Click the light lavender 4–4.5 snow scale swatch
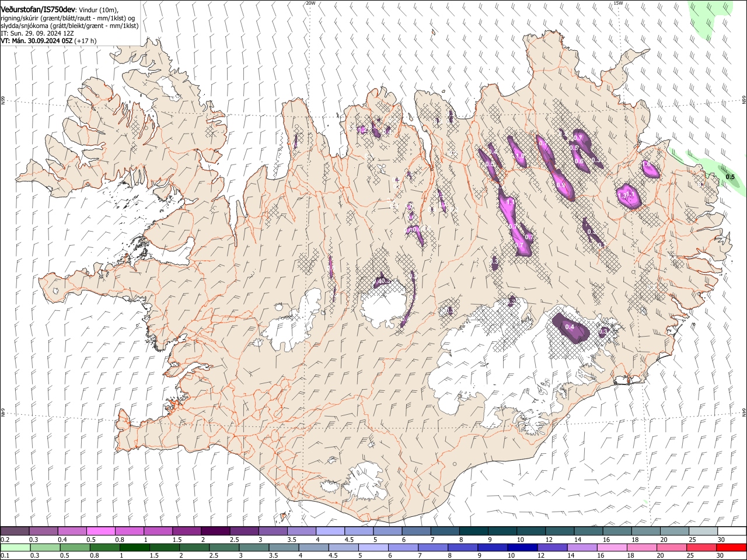The width and height of the screenshot is (747, 560). 330,531
